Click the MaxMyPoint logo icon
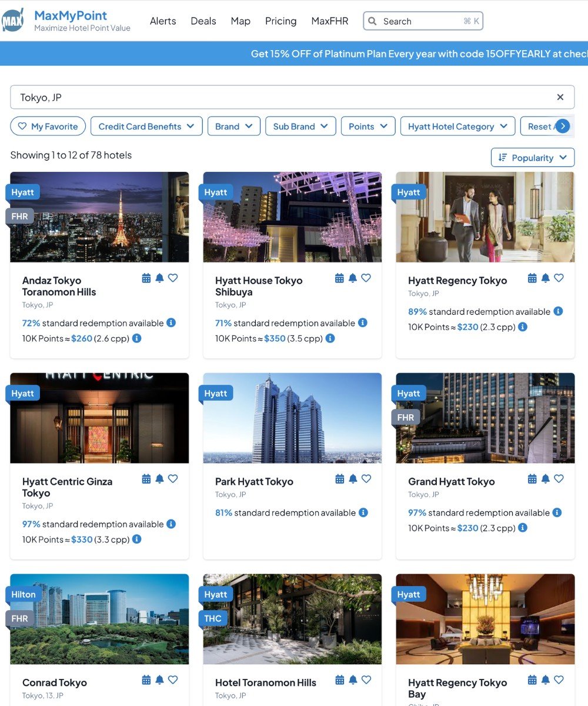 12,21
